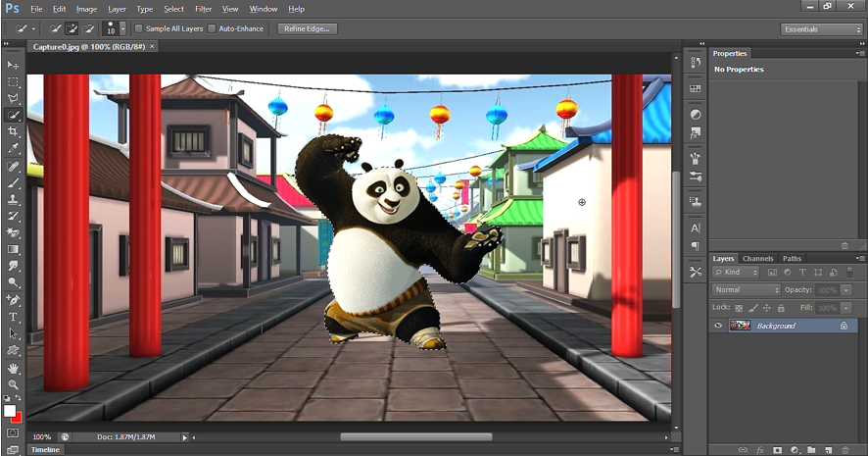
Task: Click Add layer mask icon
Action: (777, 450)
